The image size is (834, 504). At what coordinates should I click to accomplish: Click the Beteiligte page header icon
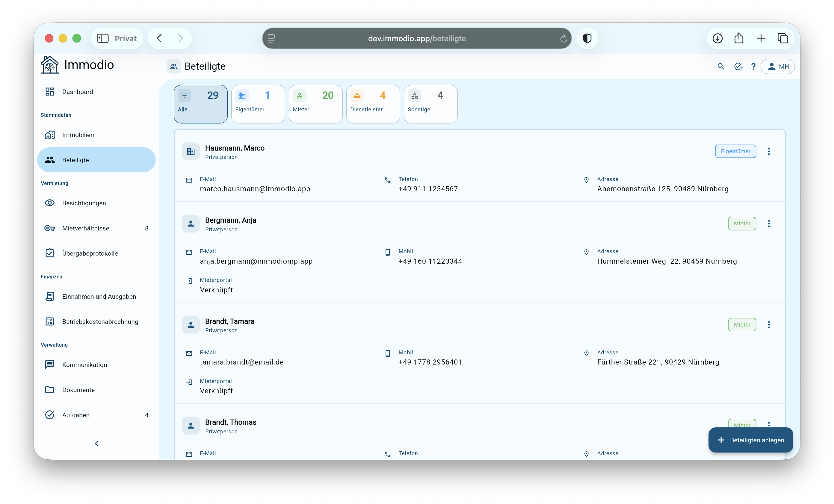(x=174, y=66)
